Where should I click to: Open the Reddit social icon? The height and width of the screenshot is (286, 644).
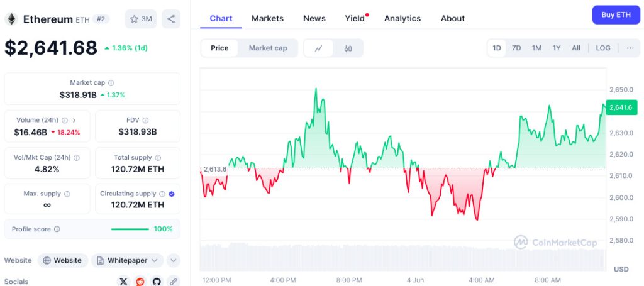140,281
